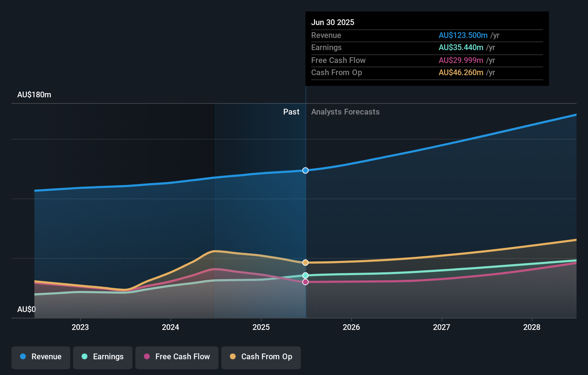Click the AU$123.500m Revenue value
Screen dimensions: 588x375
point(463,35)
